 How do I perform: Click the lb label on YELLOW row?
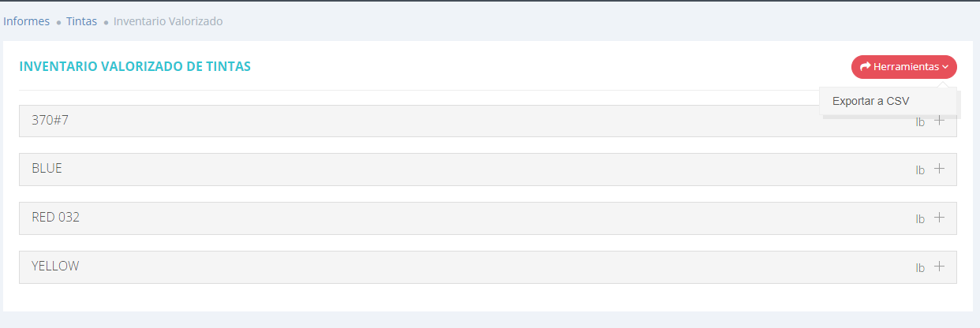(x=920, y=268)
